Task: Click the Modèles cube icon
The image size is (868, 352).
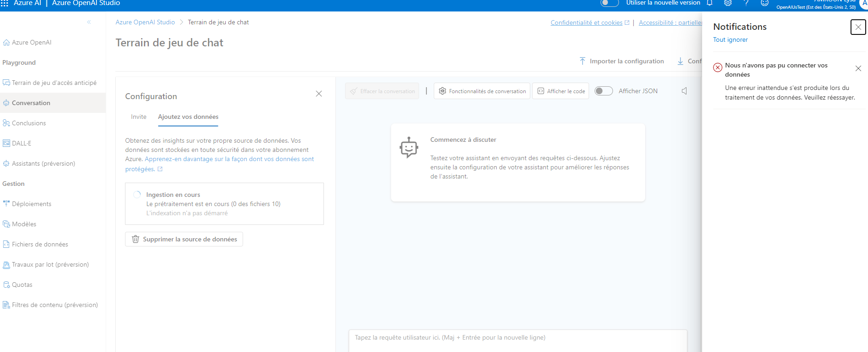Action: point(6,224)
